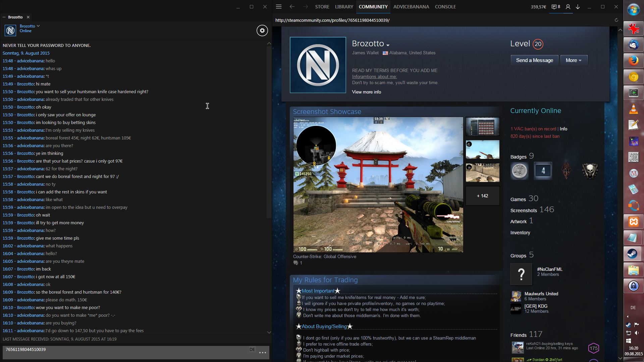Open the downloads arrow icon
Viewport: 644px width, 362px height.
coord(578,7)
